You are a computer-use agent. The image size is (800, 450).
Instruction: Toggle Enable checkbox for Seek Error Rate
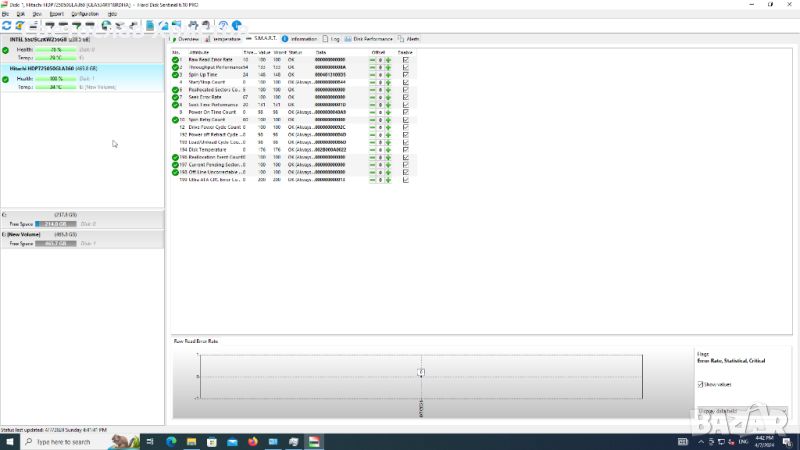[405, 97]
